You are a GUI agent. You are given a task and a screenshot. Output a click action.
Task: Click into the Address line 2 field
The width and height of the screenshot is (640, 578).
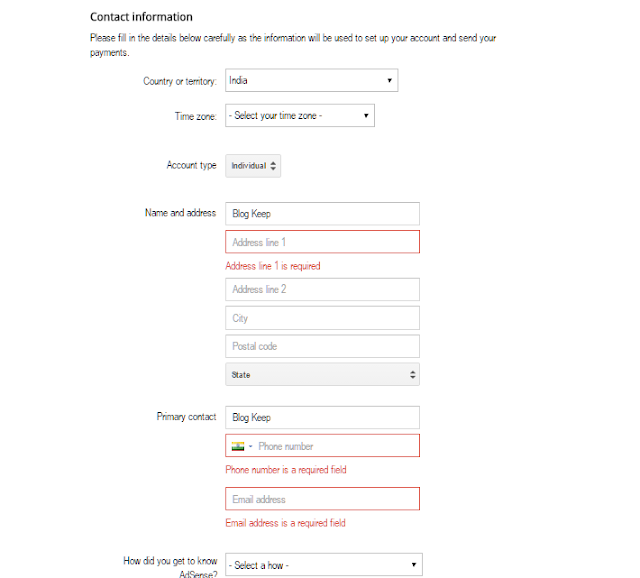(x=322, y=289)
